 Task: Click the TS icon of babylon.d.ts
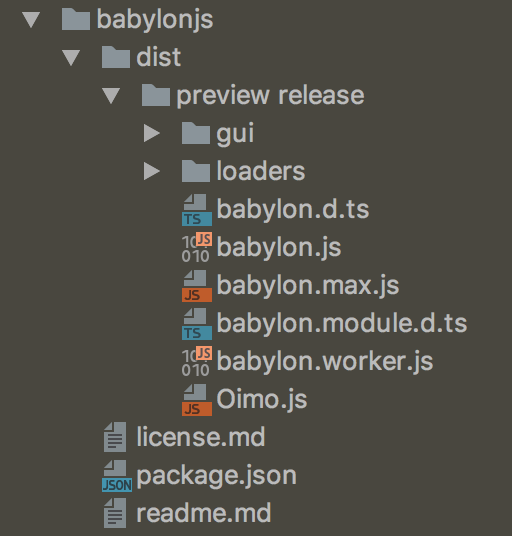[197, 210]
